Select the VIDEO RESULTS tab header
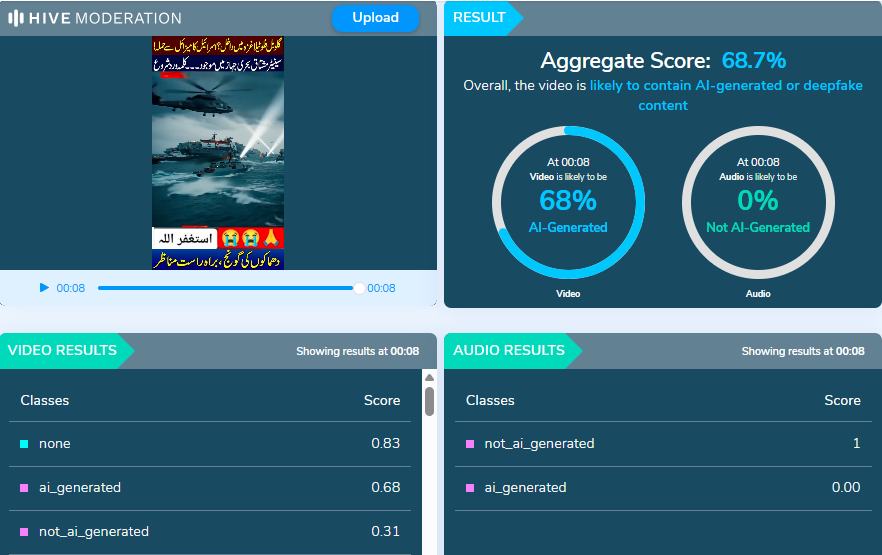 click(x=62, y=351)
